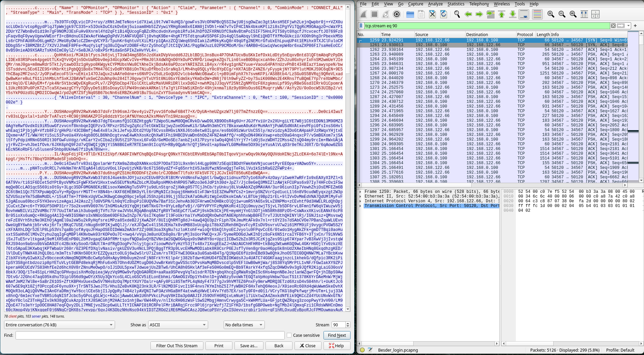Click the Print button

(219, 346)
